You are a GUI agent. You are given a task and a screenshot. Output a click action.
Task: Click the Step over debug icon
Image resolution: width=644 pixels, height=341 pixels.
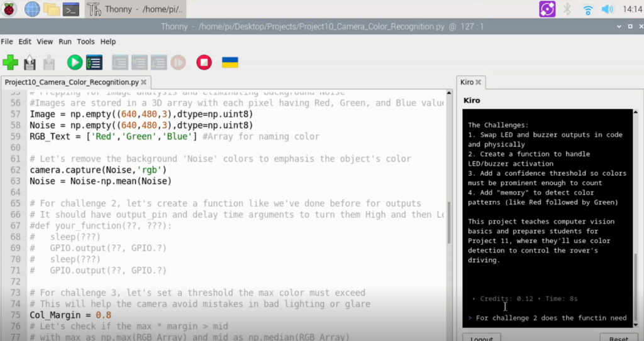coord(120,62)
